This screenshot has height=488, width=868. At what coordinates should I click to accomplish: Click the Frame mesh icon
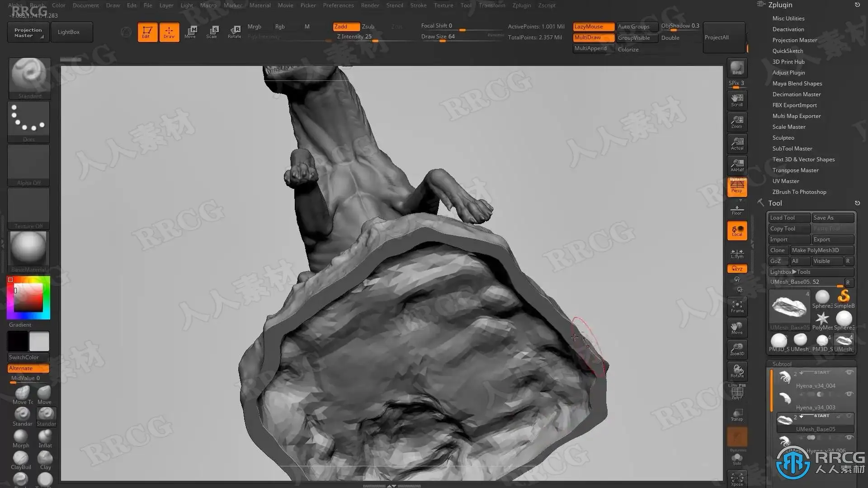click(x=737, y=306)
